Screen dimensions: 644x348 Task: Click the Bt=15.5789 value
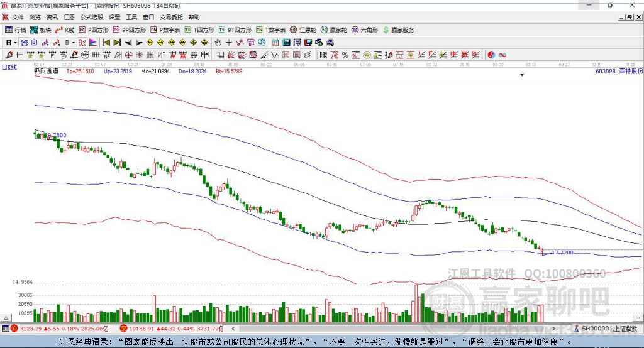pyautogui.click(x=229, y=72)
